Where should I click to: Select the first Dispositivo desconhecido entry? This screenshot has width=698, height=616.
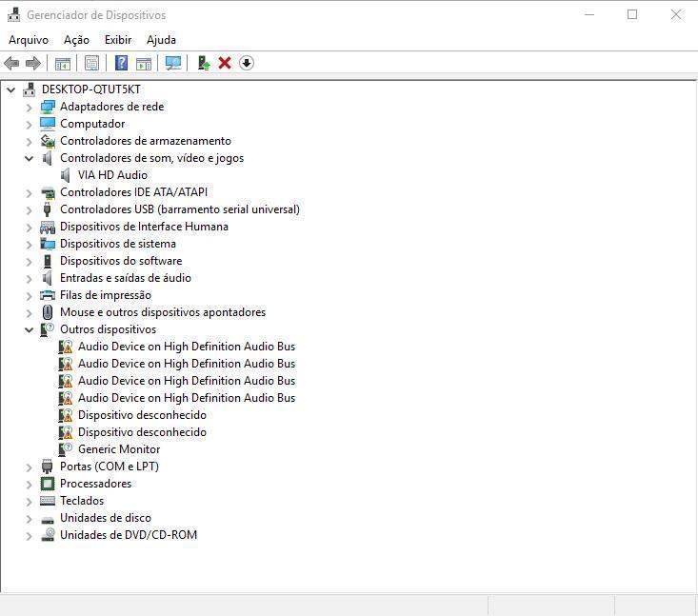142,415
